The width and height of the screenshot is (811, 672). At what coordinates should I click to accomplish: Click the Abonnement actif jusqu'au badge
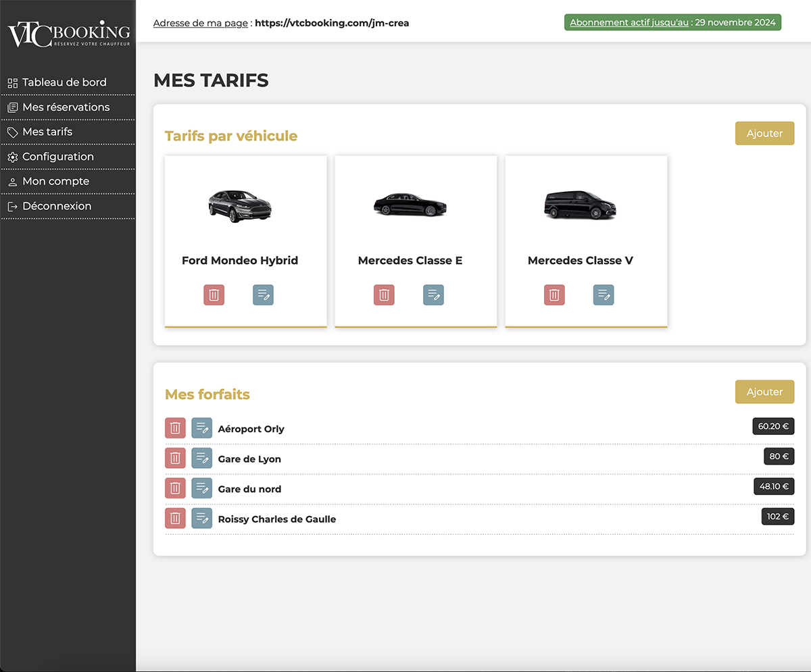672,22
